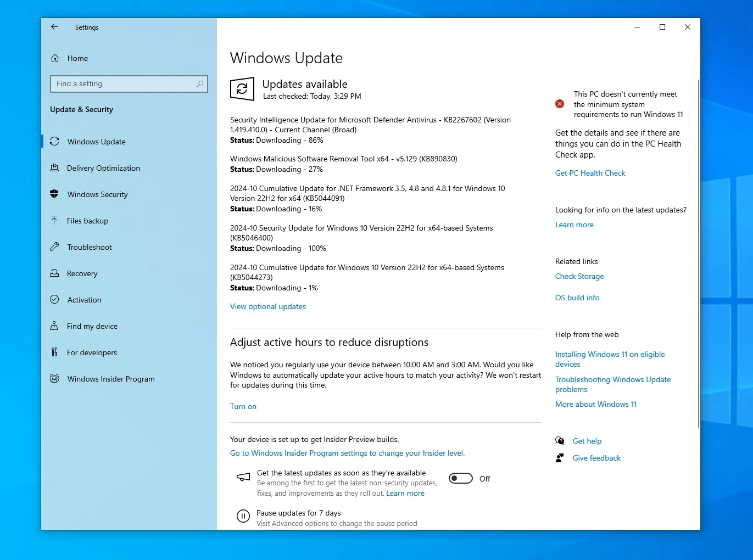The height and width of the screenshot is (560, 753).
Task: Click the pause circle icon
Action: tap(243, 516)
